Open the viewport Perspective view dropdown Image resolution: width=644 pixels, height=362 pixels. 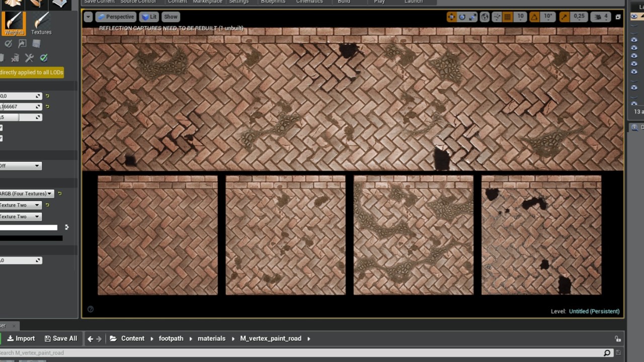[116, 17]
